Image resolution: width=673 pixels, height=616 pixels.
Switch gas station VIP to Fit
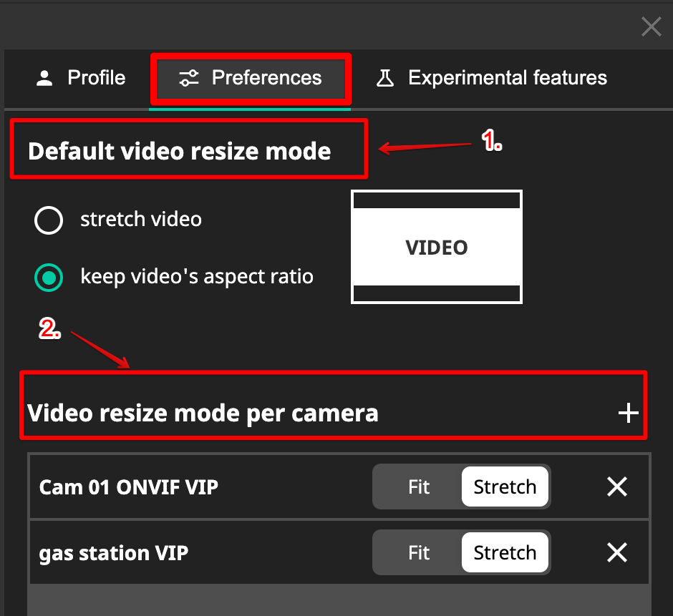[419, 553]
